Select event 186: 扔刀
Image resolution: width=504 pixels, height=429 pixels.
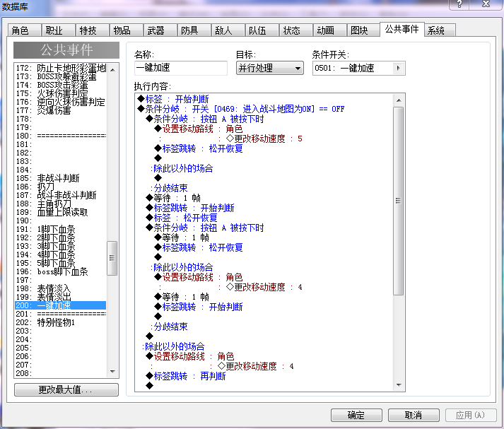[61, 187]
